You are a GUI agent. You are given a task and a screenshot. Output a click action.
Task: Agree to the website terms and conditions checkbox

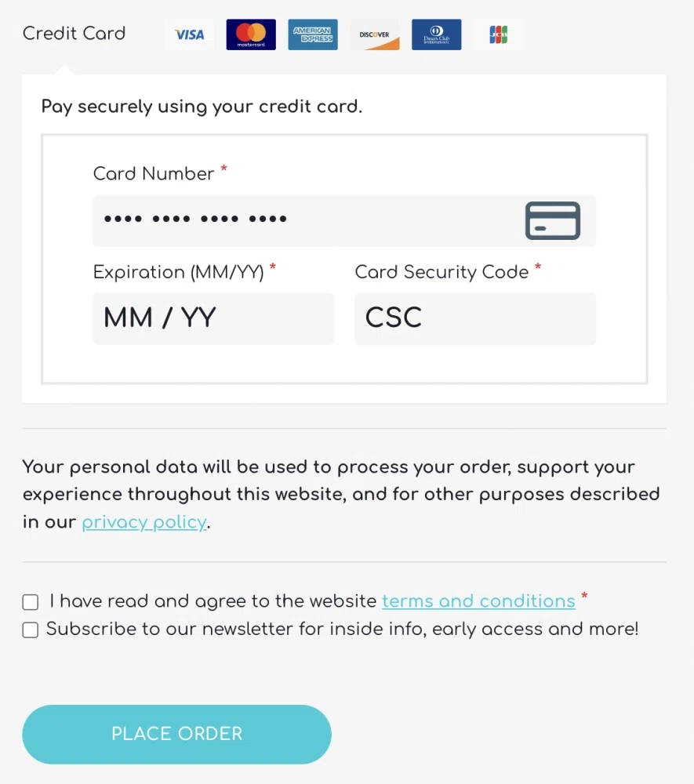pyautogui.click(x=31, y=602)
